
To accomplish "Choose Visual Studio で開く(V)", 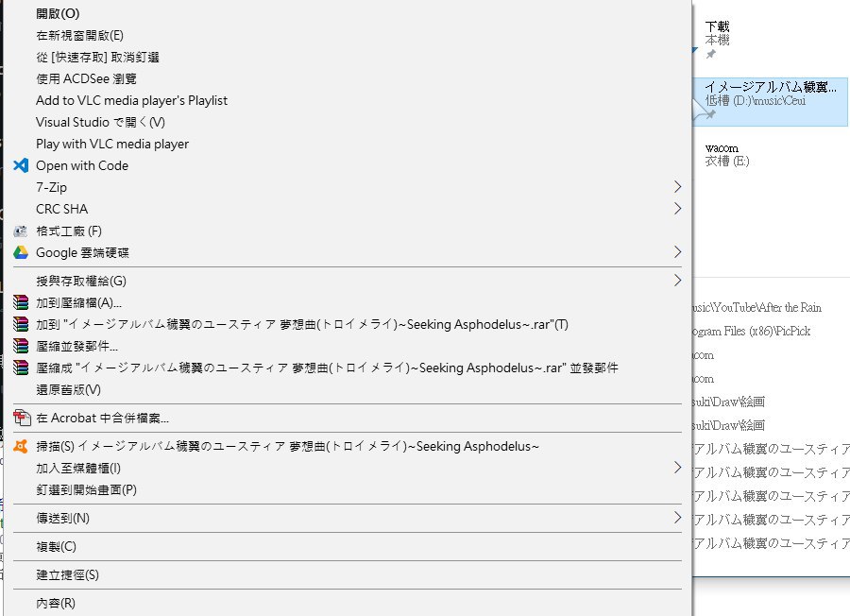I will point(347,122).
